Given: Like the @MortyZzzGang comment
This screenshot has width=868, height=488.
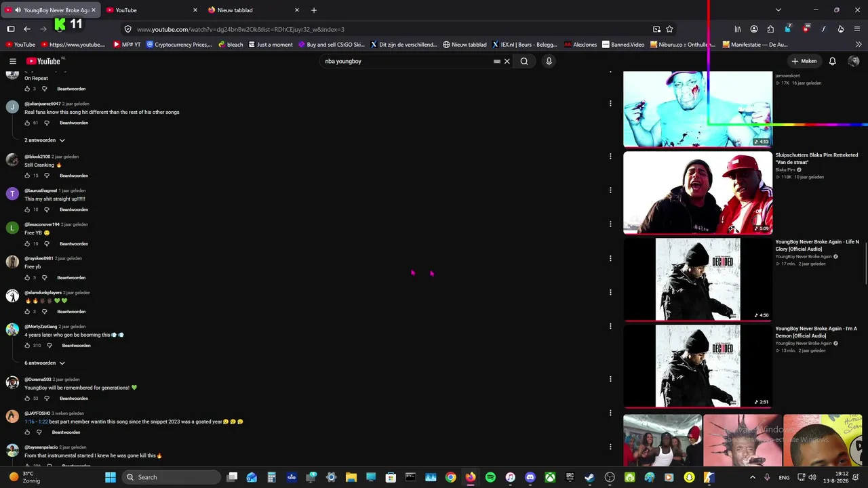Looking at the screenshot, I should coord(27,346).
